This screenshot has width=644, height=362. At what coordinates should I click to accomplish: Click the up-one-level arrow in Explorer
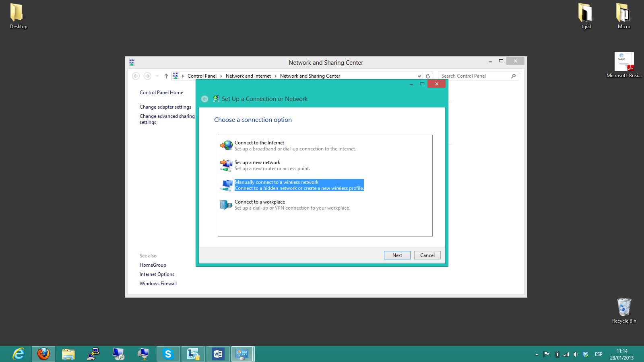click(x=166, y=76)
